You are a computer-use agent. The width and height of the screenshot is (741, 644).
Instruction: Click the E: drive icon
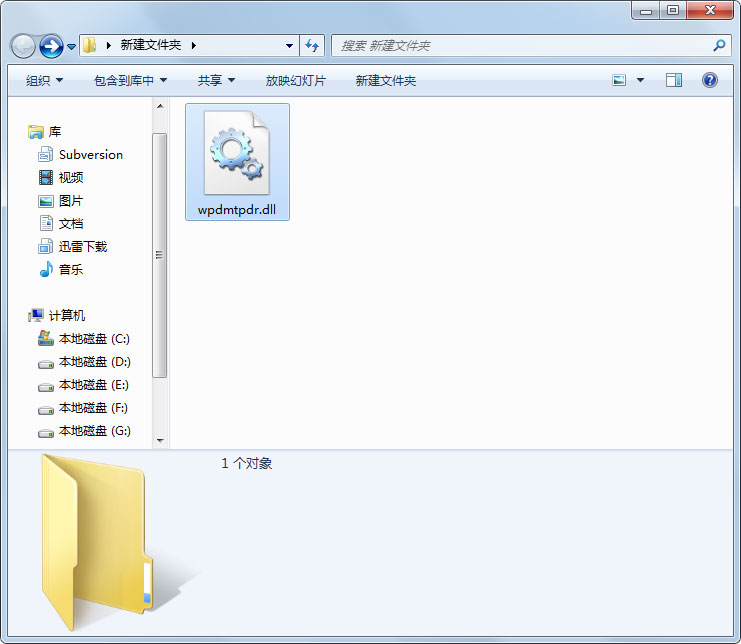[45, 387]
